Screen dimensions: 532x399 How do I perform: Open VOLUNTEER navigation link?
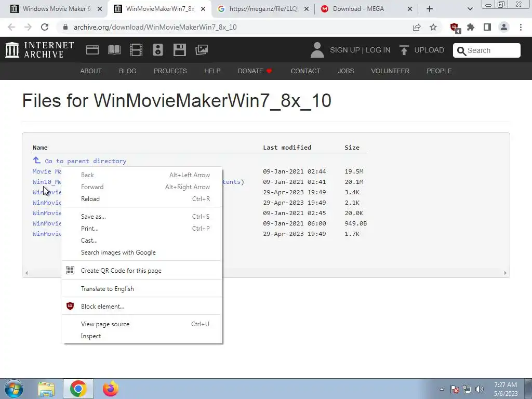pos(390,71)
